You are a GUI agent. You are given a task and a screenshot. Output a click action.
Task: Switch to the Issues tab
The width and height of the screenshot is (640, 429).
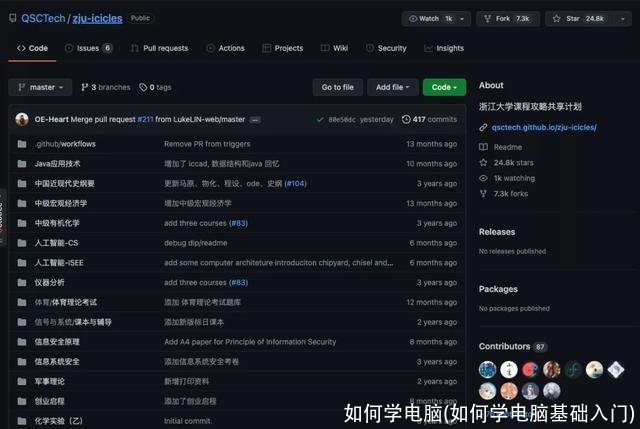pyautogui.click(x=88, y=48)
